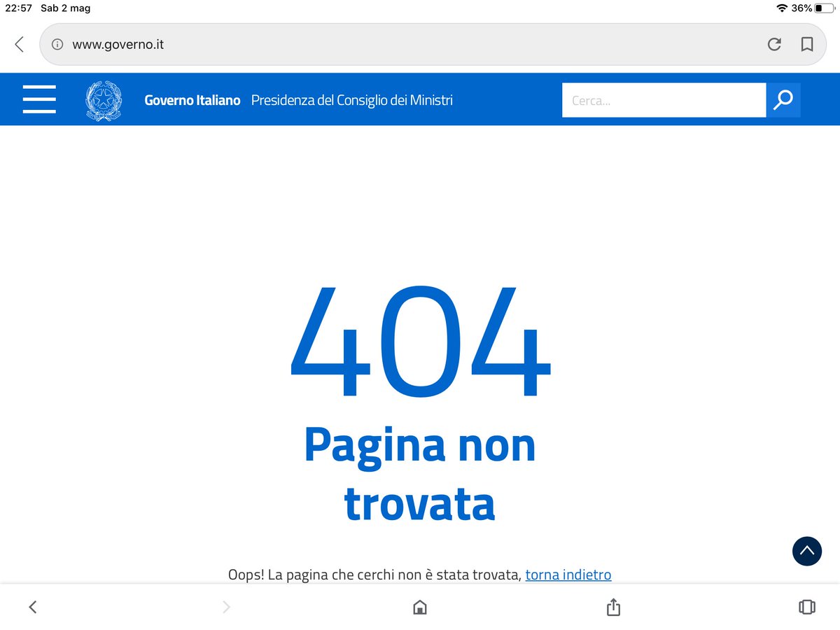This screenshot has width=840, height=630.
Task: Start a search with the magnifying glass
Action: [783, 99]
